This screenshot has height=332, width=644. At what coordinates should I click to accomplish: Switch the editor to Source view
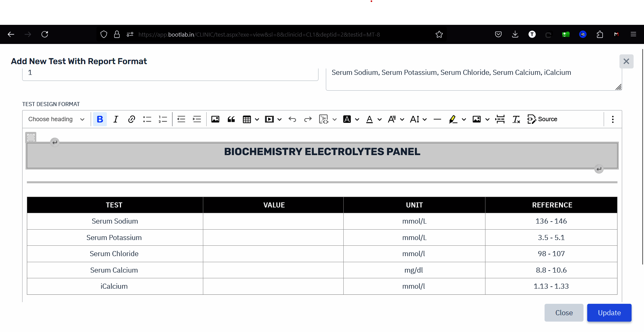pos(542,119)
